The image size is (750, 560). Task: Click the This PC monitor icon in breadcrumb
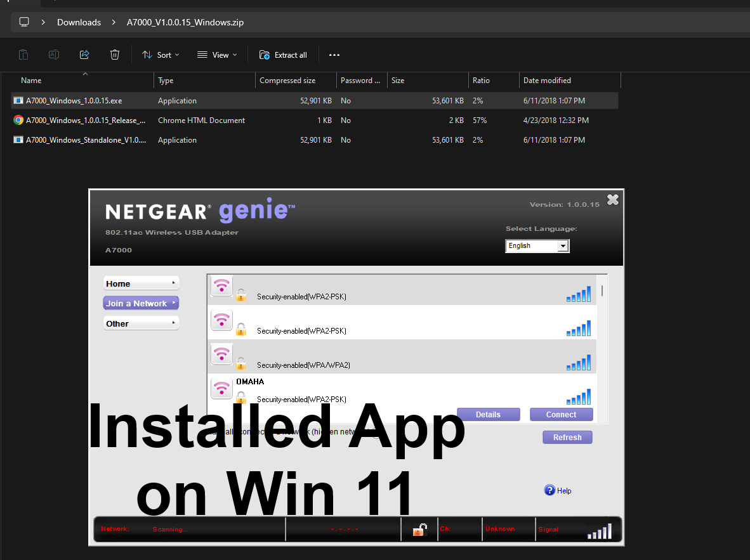point(24,22)
